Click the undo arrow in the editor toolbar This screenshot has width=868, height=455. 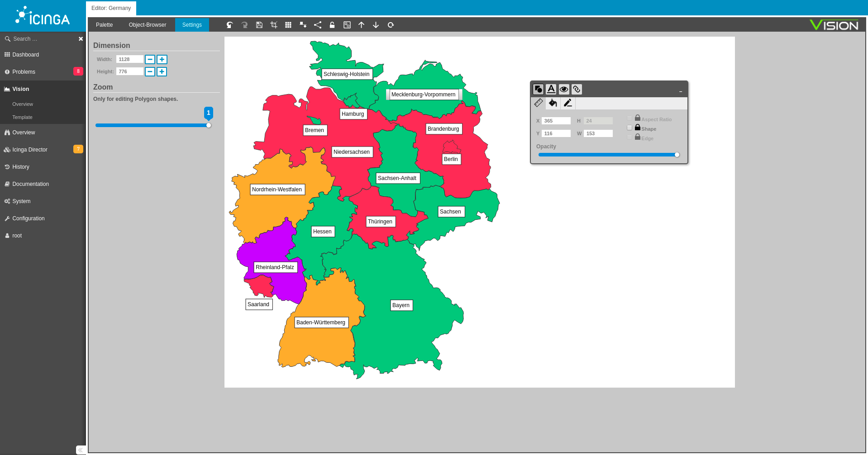pyautogui.click(x=230, y=25)
